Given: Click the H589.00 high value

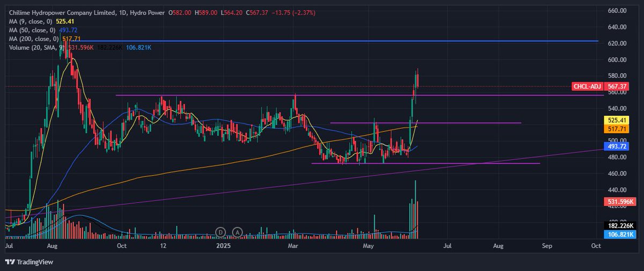Looking at the screenshot, I should pyautogui.click(x=206, y=12).
